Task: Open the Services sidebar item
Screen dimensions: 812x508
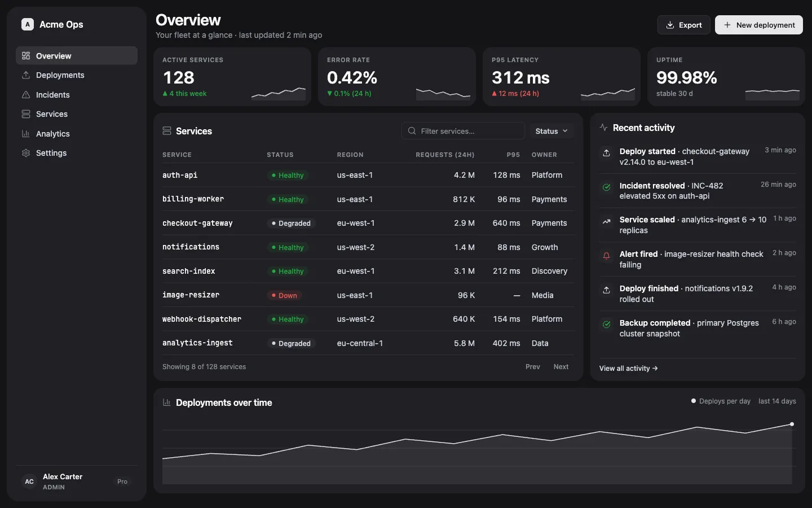Action: coord(77,114)
